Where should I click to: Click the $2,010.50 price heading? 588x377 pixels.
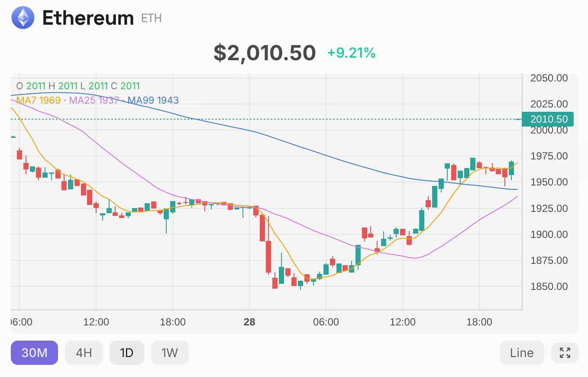tap(265, 53)
